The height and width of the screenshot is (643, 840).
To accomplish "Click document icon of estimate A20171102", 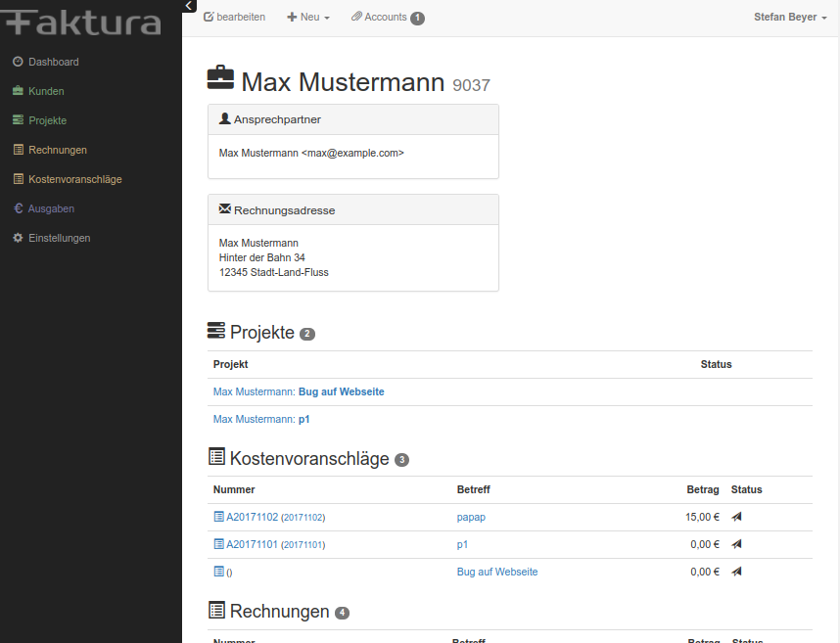I will pos(218,516).
